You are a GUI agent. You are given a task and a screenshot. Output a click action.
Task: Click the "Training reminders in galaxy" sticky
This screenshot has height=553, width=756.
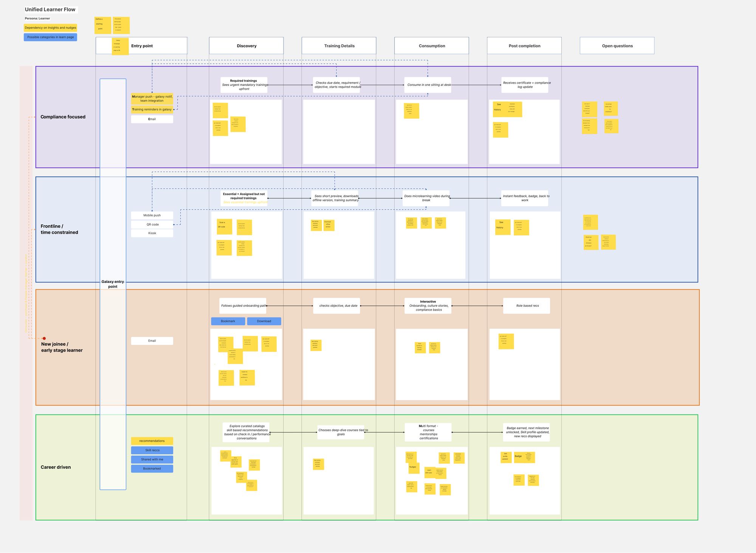pos(152,109)
